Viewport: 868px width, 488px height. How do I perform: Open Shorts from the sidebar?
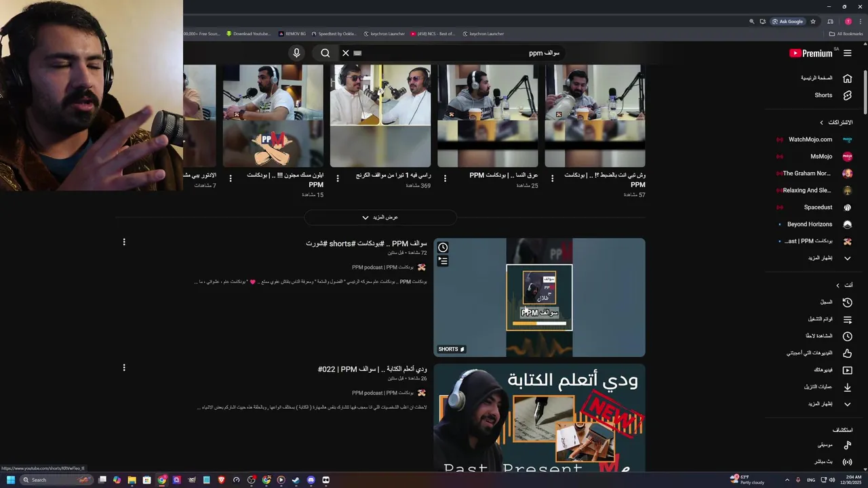tap(824, 95)
